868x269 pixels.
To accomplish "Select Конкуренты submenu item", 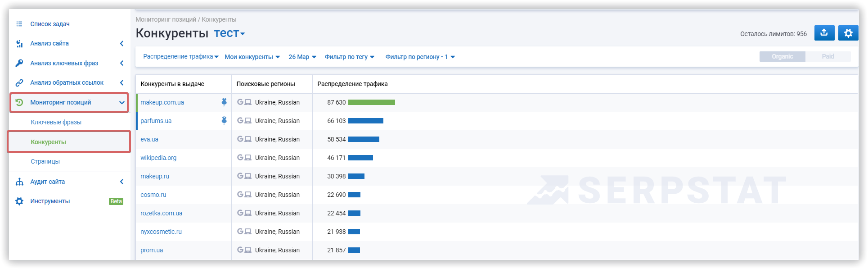I will [49, 142].
